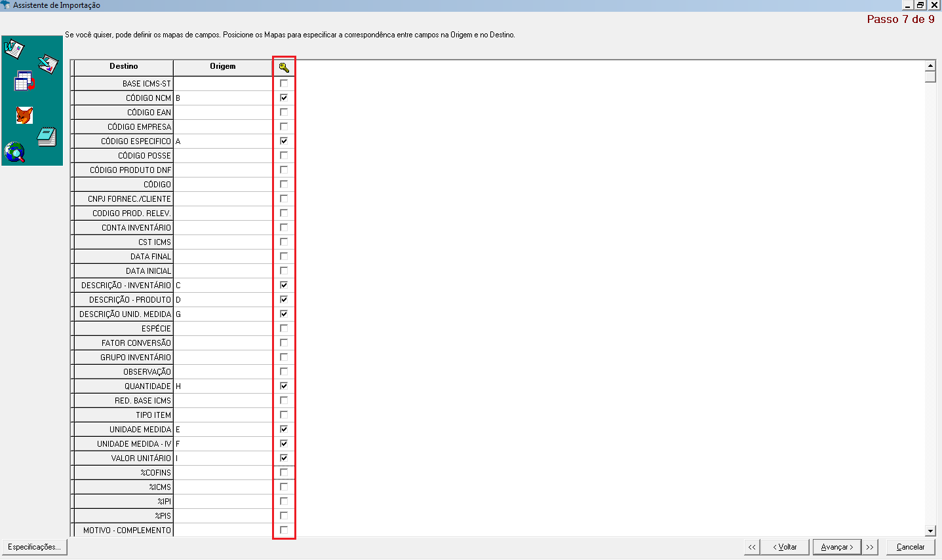The width and height of the screenshot is (942, 560).
Task: Click the '%PIS' destination label
Action: tap(163, 515)
